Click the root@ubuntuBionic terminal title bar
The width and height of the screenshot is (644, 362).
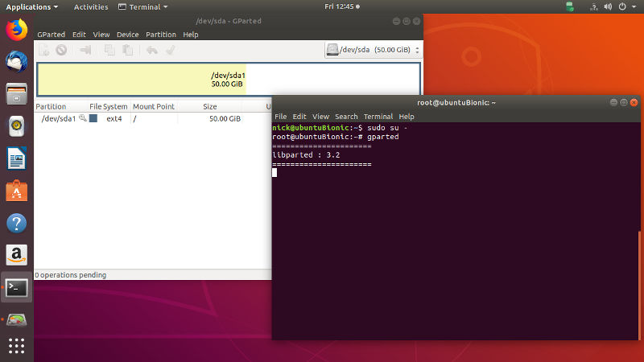(456, 103)
